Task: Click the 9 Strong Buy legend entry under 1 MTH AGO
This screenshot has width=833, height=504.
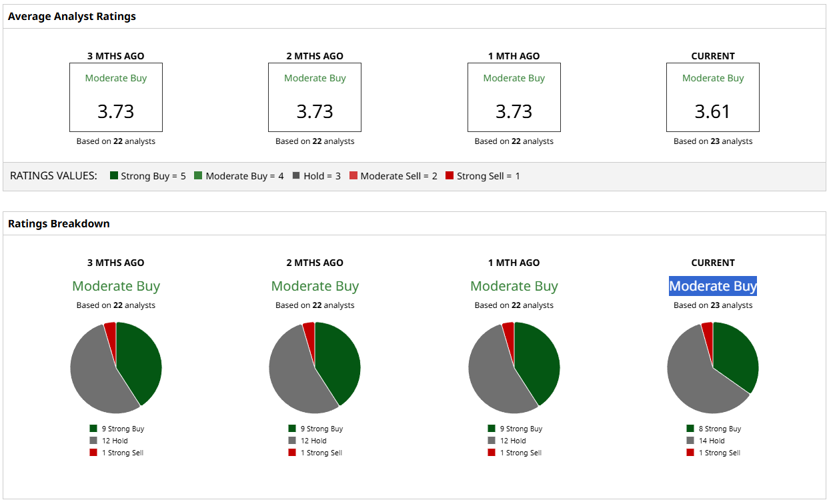Action: (x=515, y=429)
